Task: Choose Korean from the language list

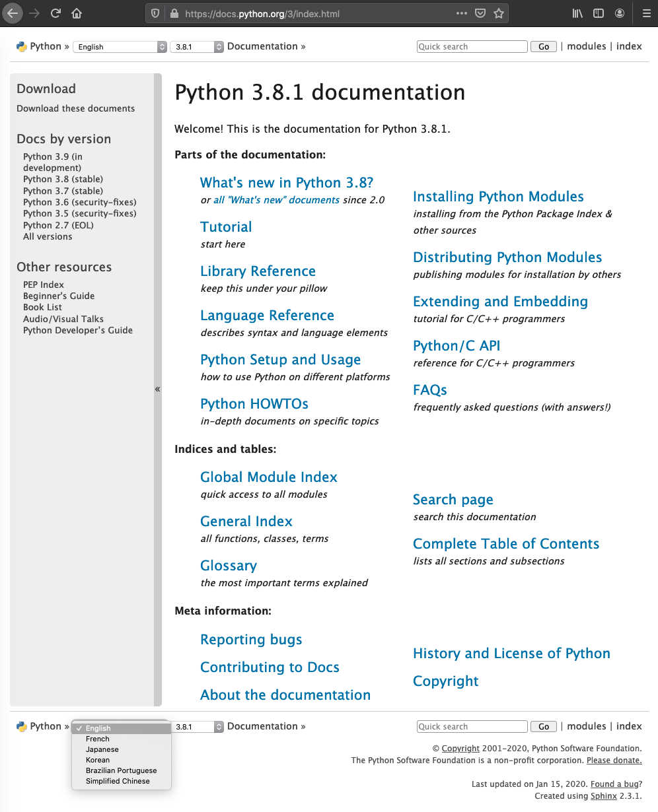Action: click(x=121, y=760)
